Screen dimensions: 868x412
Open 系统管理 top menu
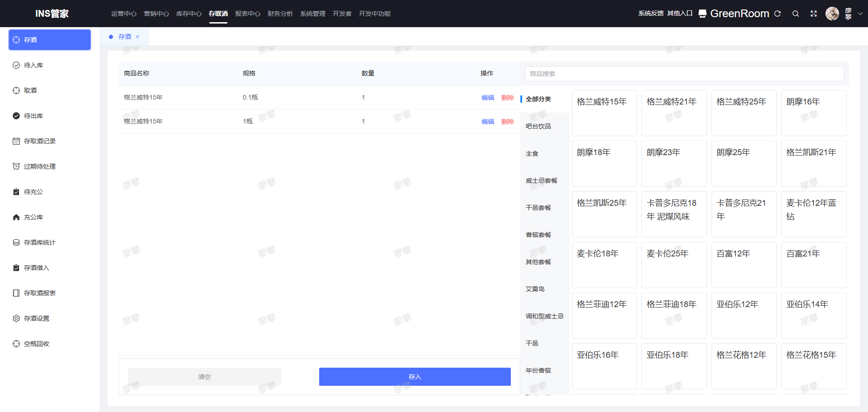[313, 14]
